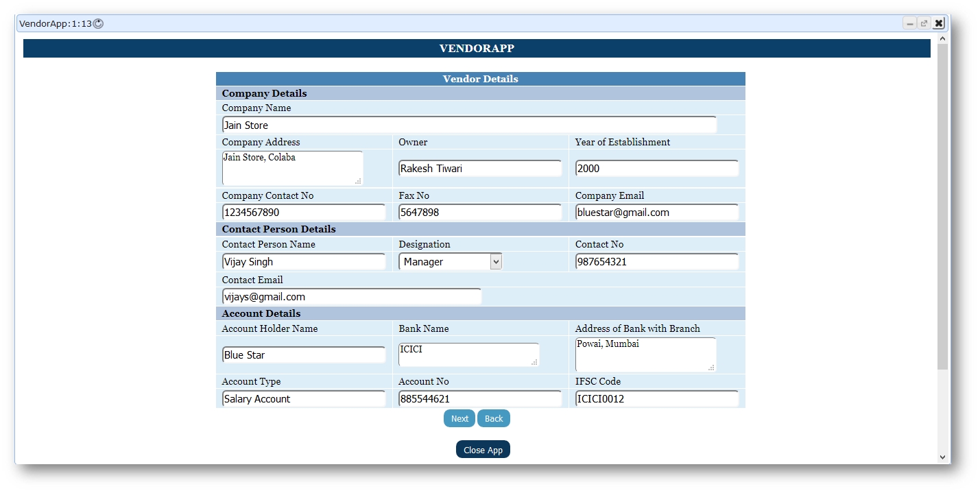980x493 pixels.
Task: Click the Close App button
Action: (483, 450)
